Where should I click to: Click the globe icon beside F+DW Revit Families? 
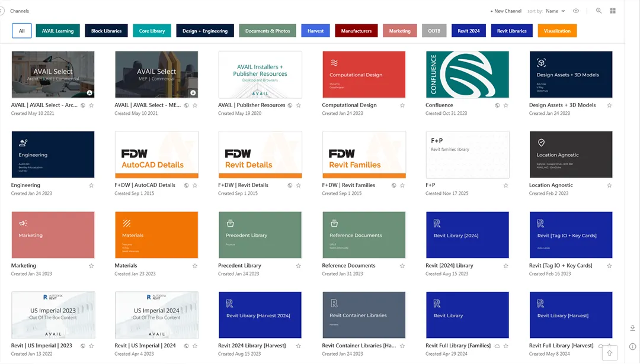[394, 185]
